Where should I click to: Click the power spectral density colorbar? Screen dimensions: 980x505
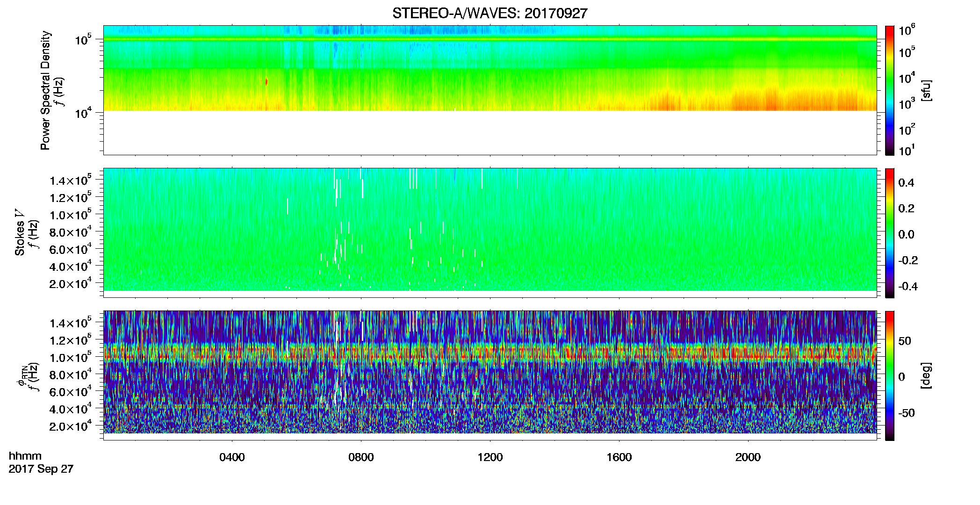click(x=889, y=90)
